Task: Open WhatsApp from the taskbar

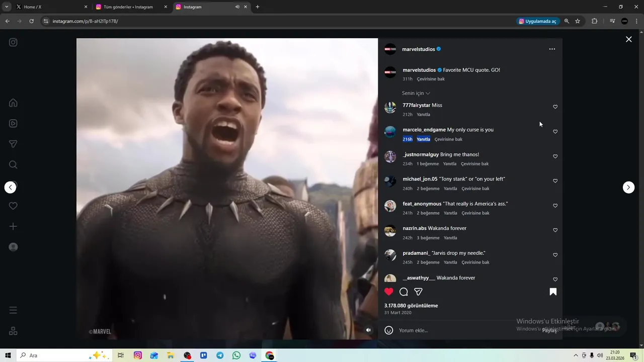Action: (x=236, y=355)
